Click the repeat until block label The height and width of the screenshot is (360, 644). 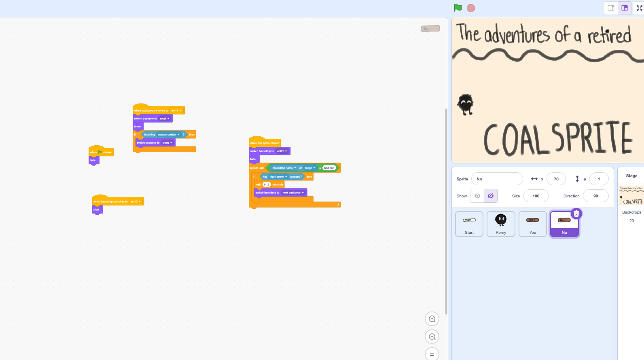257,168
